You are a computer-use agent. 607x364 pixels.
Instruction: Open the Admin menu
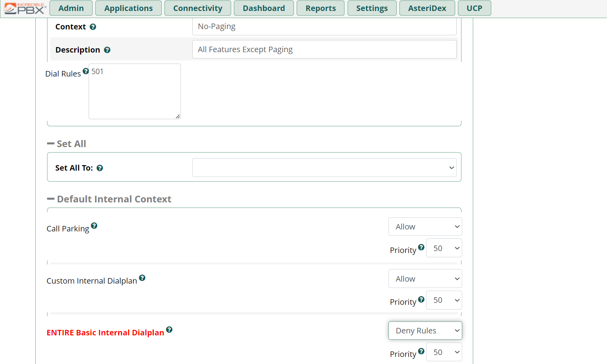click(71, 8)
